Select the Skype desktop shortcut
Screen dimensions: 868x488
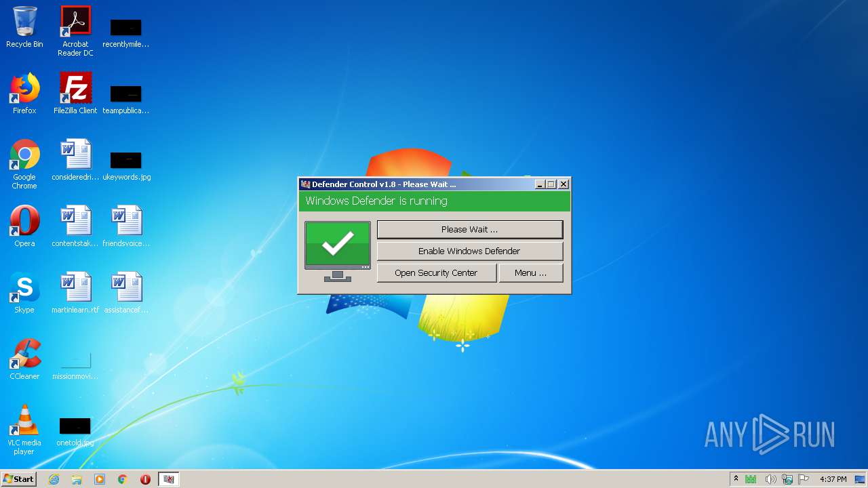point(24,293)
